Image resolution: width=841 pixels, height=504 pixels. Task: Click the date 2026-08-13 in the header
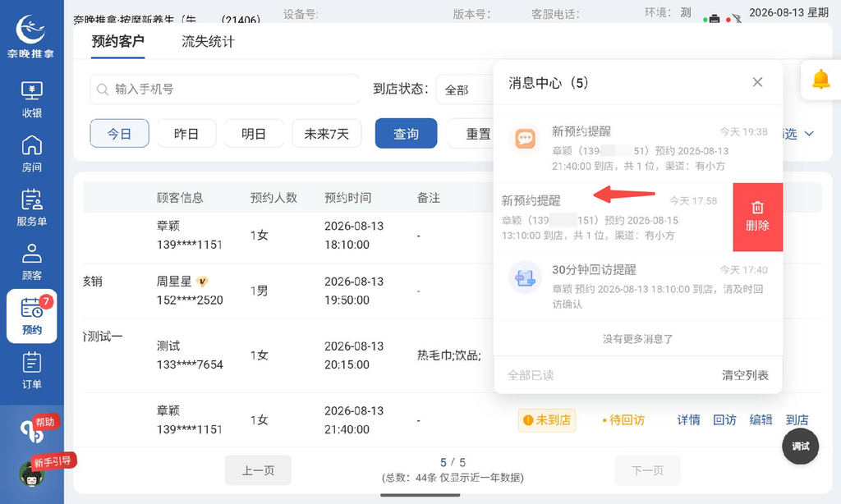(x=777, y=12)
